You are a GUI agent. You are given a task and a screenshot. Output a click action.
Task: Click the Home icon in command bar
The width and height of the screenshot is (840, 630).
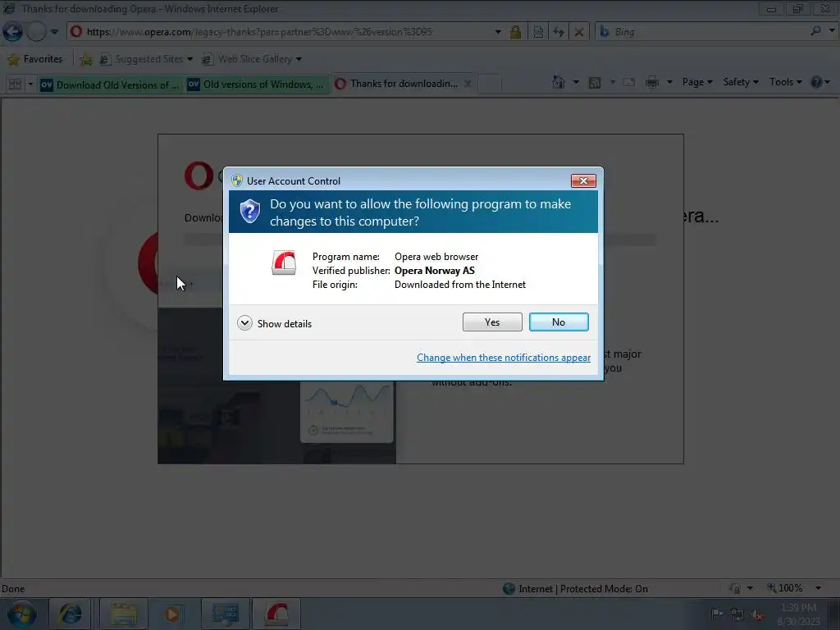point(559,82)
